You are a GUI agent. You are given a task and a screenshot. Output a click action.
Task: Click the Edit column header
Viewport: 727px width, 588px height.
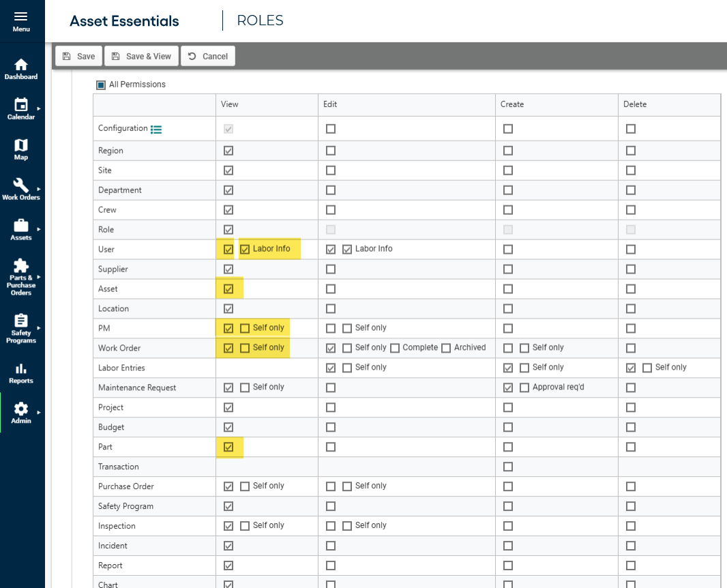(x=330, y=104)
